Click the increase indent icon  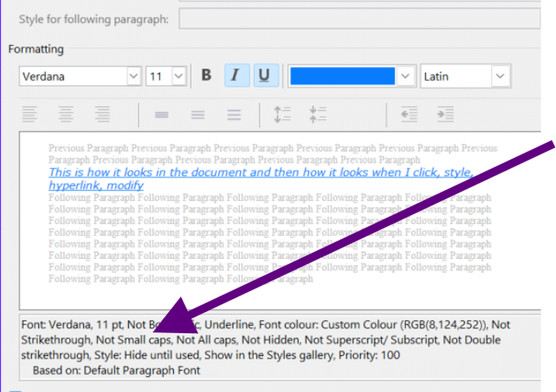445,114
